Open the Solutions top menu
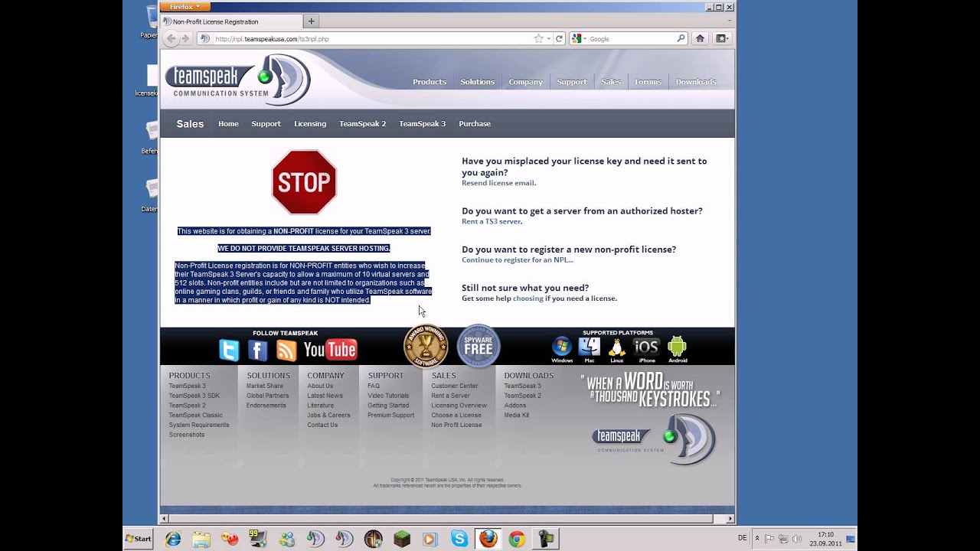The image size is (980, 551). [478, 82]
